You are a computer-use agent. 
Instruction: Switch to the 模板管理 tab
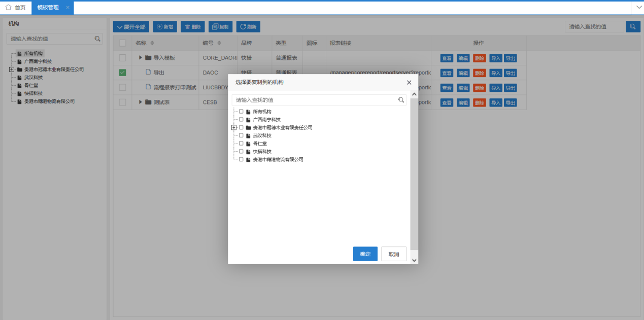pyautogui.click(x=48, y=8)
